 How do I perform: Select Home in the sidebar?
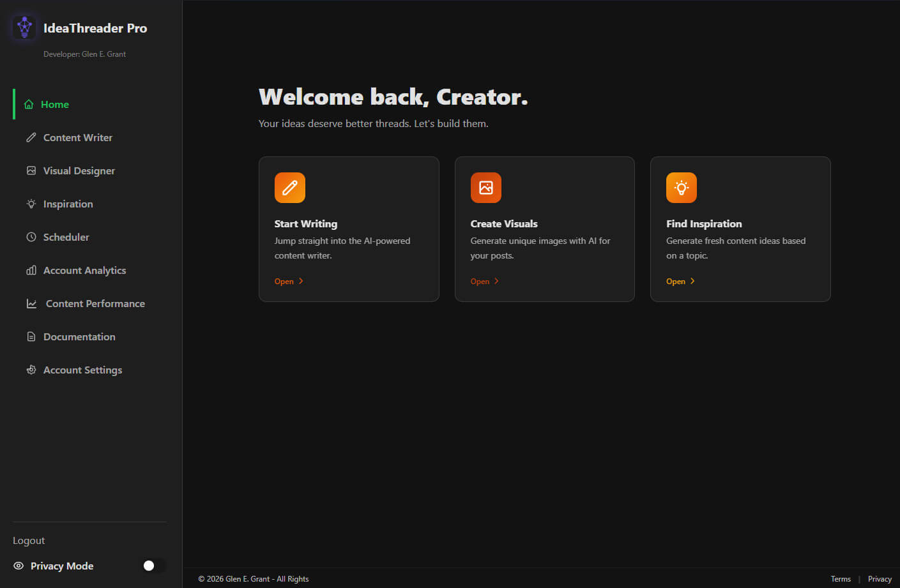(56, 104)
